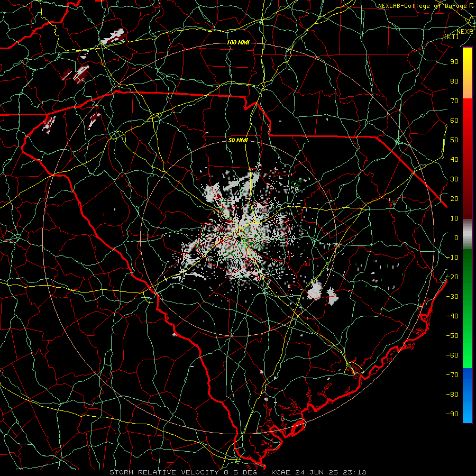Click the "24 JUN 25" date text
Screen dimensions: 476x476
point(317,472)
